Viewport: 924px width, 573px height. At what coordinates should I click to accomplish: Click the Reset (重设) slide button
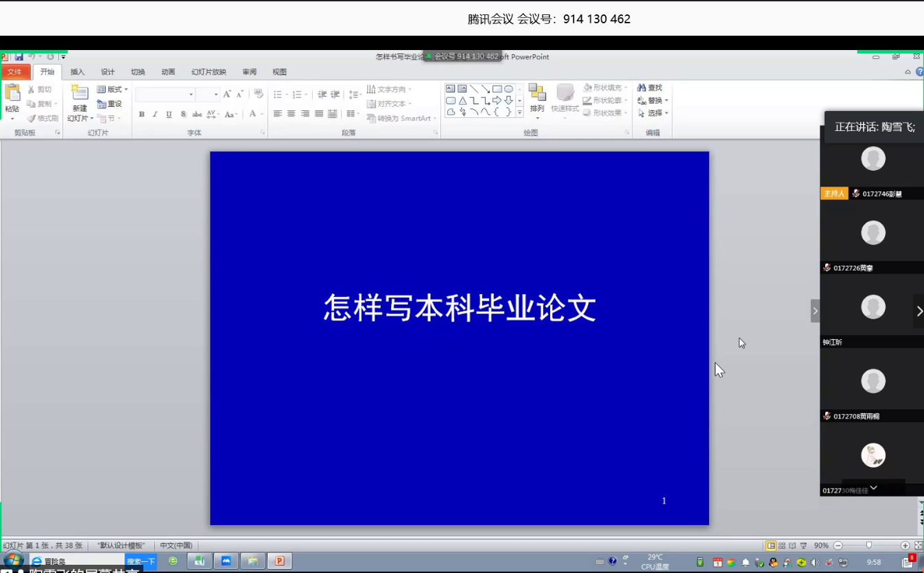(110, 104)
